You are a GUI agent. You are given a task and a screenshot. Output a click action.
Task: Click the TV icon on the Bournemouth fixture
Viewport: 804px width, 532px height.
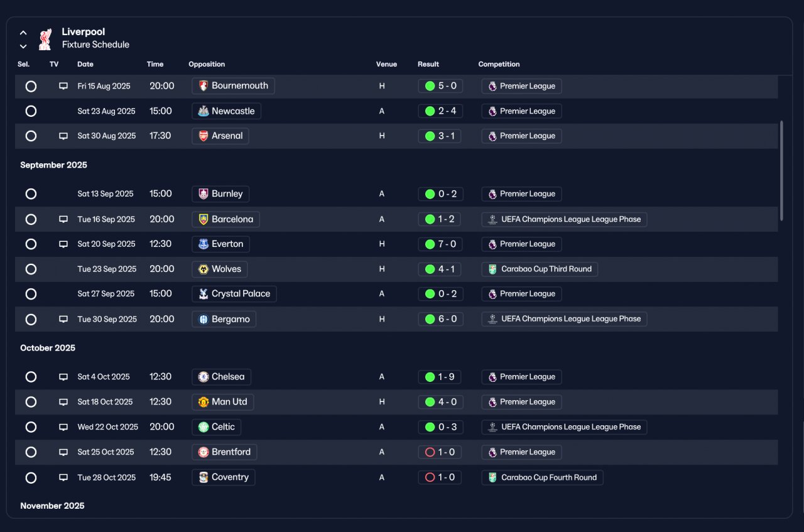point(63,86)
